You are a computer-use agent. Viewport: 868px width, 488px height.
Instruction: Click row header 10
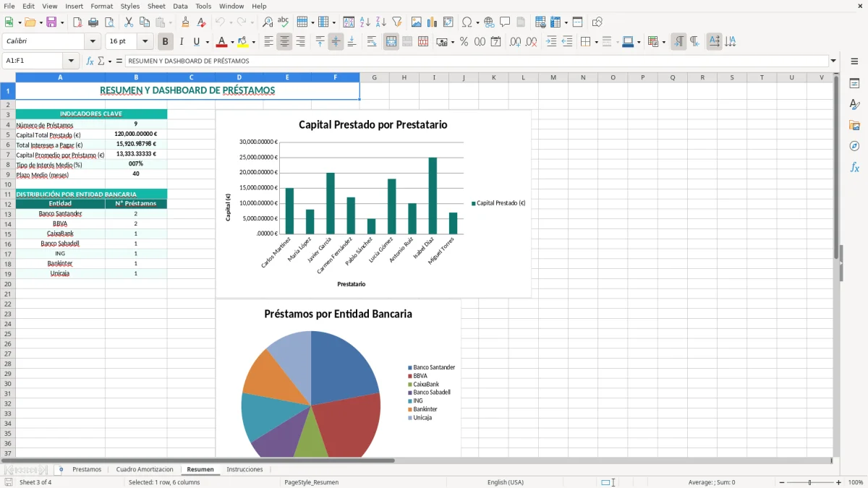tap(8, 184)
